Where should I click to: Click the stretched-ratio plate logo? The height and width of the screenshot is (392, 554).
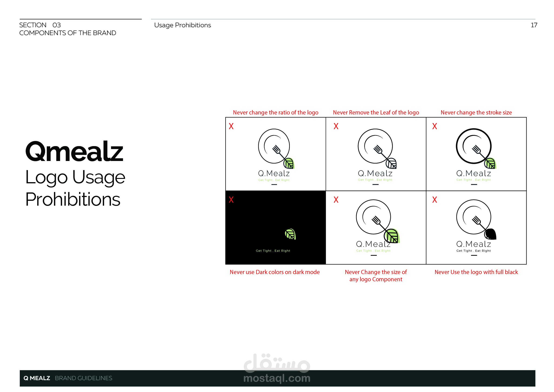click(274, 146)
